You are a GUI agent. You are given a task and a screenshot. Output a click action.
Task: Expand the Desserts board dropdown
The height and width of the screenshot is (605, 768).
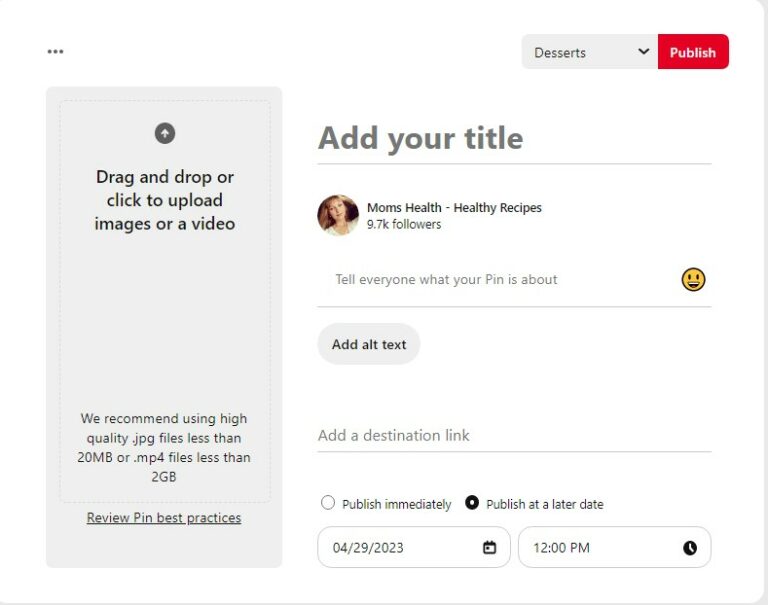point(590,52)
